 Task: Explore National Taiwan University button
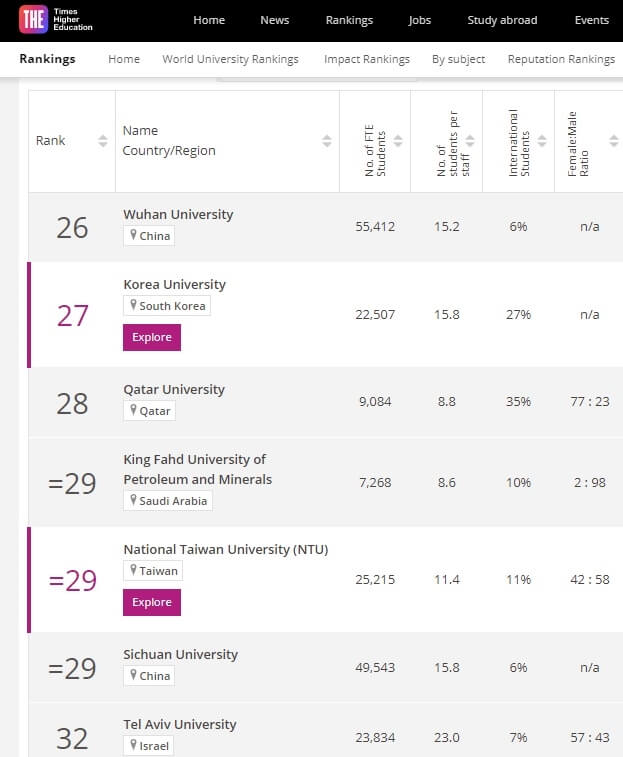tap(152, 603)
